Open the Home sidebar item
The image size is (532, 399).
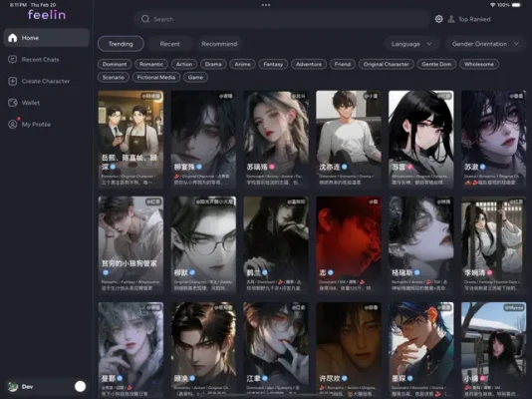coord(47,38)
